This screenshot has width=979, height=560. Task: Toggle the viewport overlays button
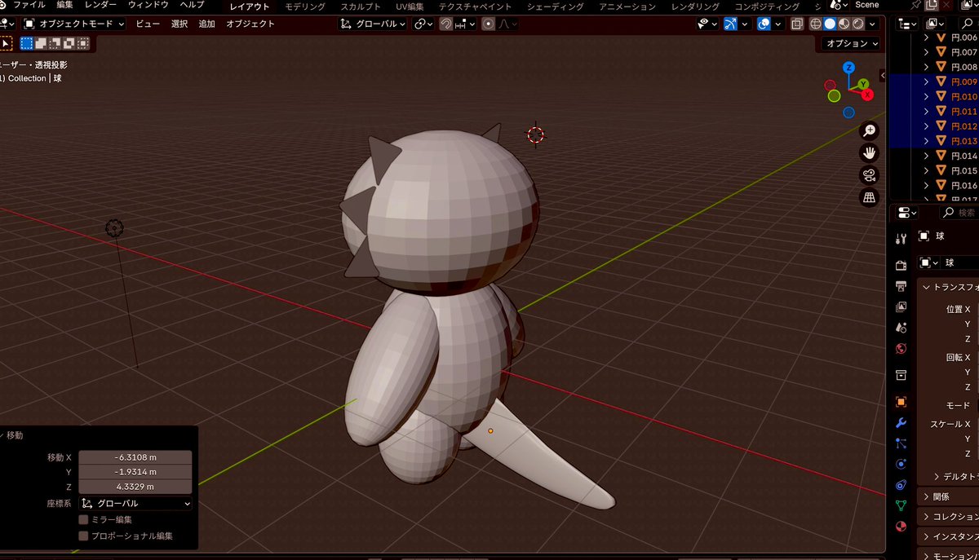click(x=764, y=24)
